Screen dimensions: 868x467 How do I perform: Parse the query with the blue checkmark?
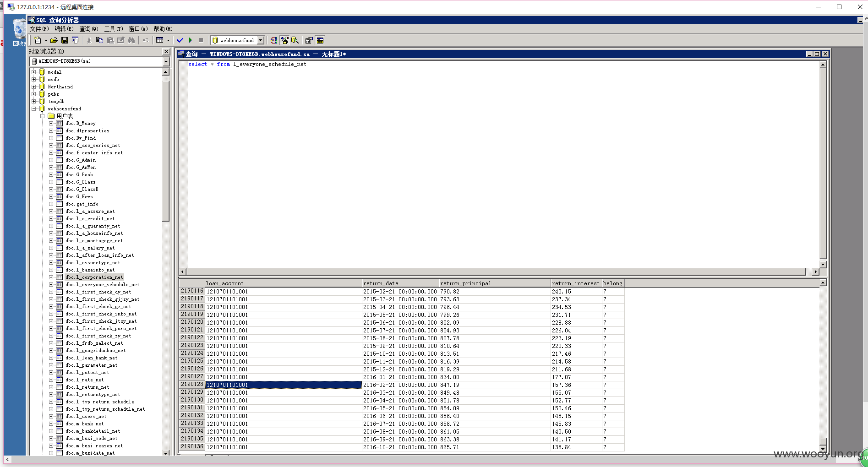180,40
